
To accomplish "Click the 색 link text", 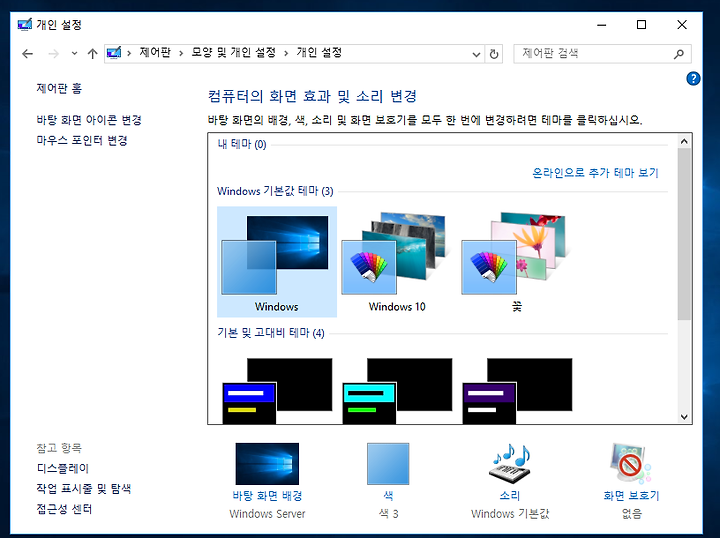I will (388, 496).
